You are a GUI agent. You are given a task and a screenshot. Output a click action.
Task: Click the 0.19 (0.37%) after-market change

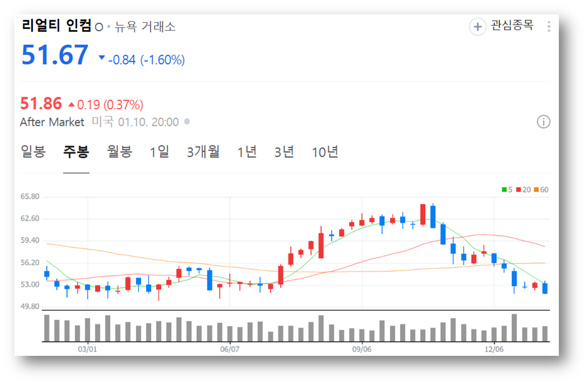(110, 105)
